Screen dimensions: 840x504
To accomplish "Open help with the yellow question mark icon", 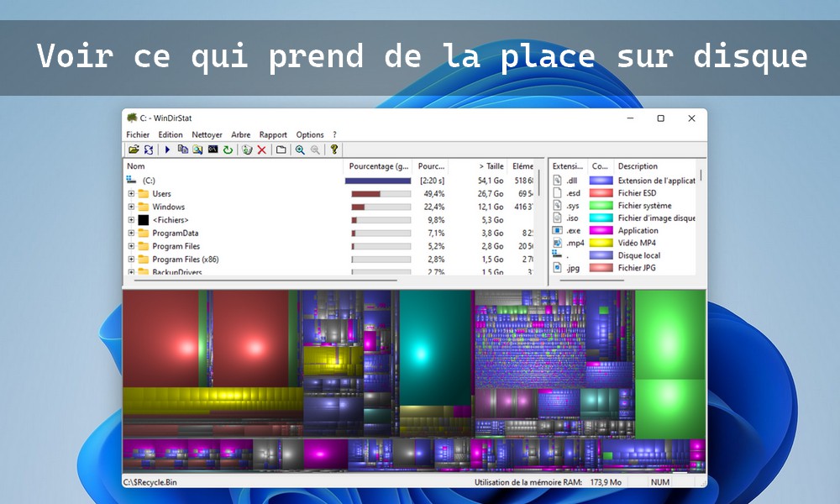I will click(333, 150).
